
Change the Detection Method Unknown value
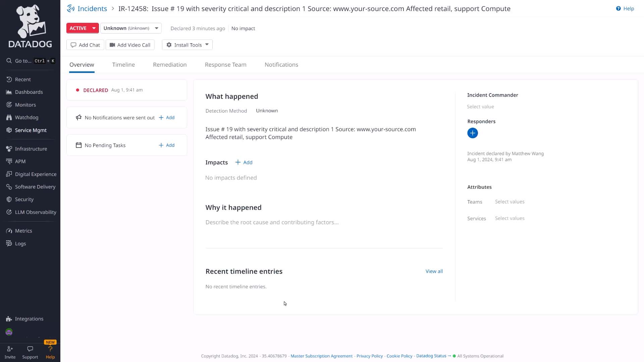[267, 111]
